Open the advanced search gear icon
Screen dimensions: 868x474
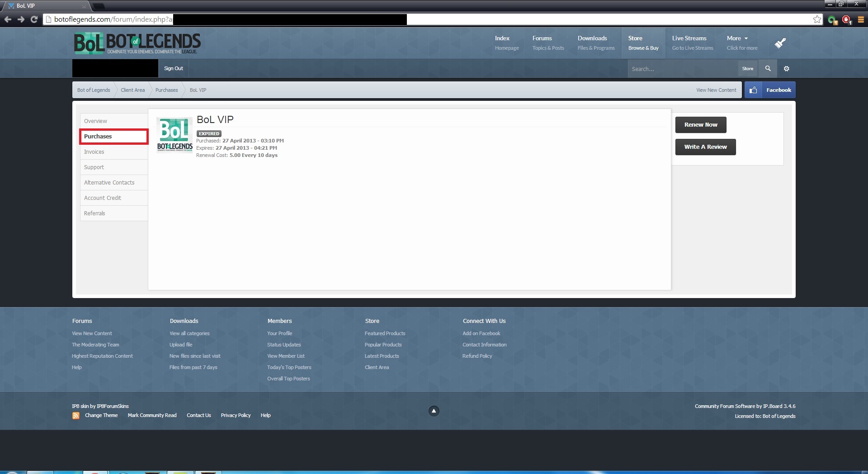coord(786,68)
